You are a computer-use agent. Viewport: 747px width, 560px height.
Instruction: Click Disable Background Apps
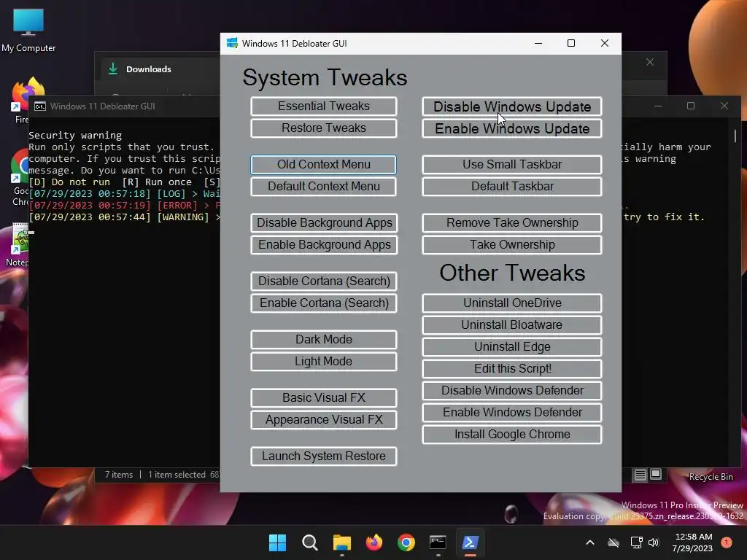(324, 223)
